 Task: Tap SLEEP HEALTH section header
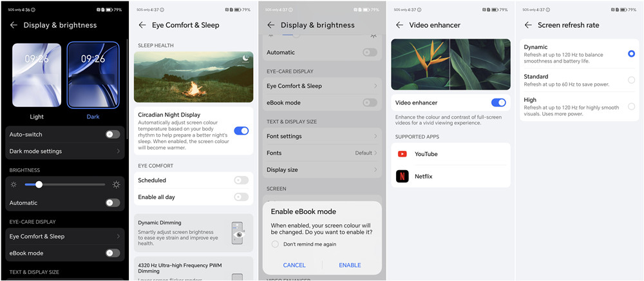pos(156,45)
